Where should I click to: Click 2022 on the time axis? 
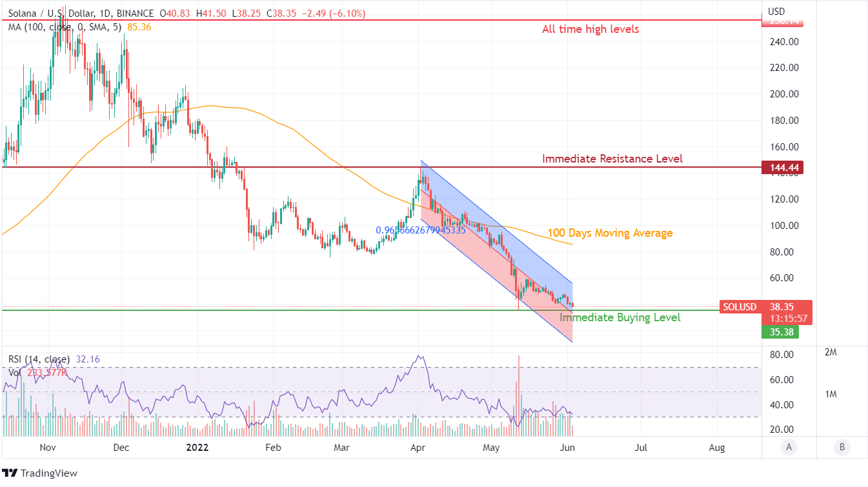pos(197,447)
